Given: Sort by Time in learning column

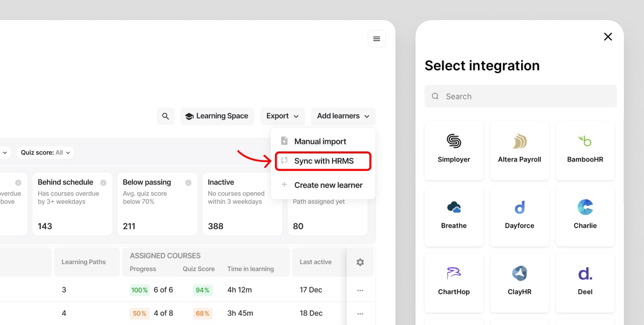Looking at the screenshot, I should (x=251, y=269).
